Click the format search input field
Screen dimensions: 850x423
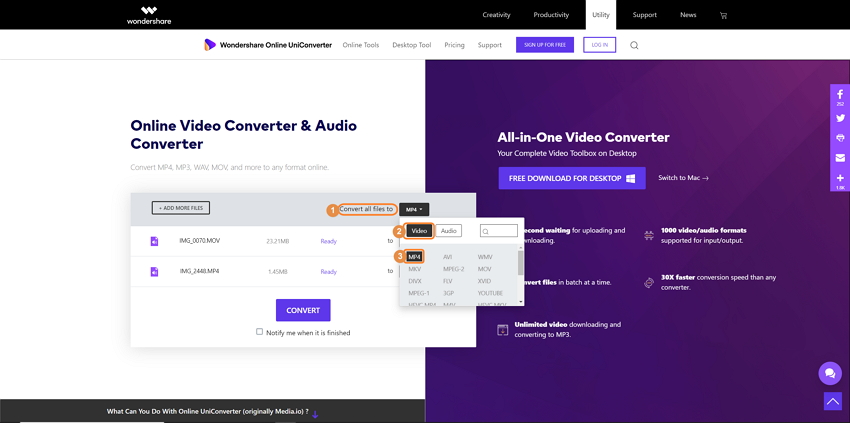pyautogui.click(x=501, y=231)
